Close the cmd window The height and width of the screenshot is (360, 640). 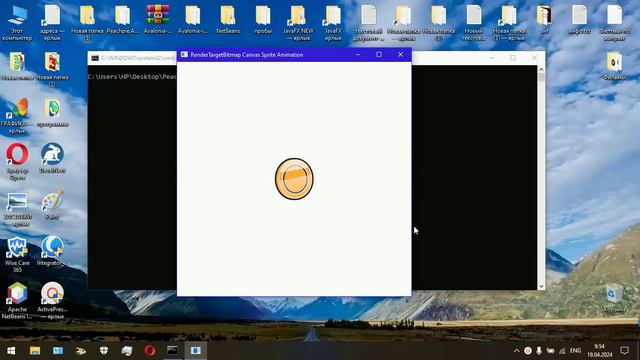tap(534, 58)
